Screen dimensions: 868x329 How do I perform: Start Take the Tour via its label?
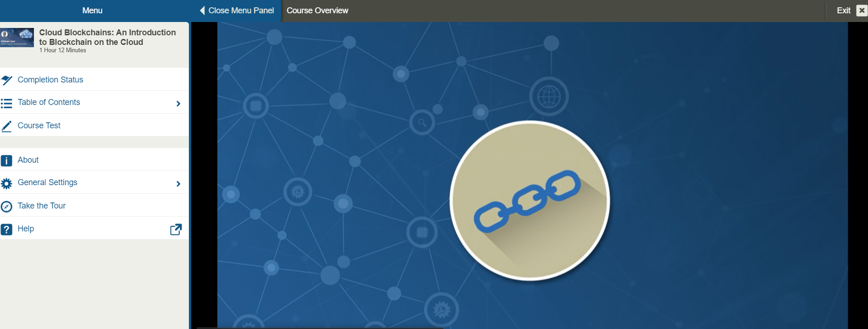42,206
